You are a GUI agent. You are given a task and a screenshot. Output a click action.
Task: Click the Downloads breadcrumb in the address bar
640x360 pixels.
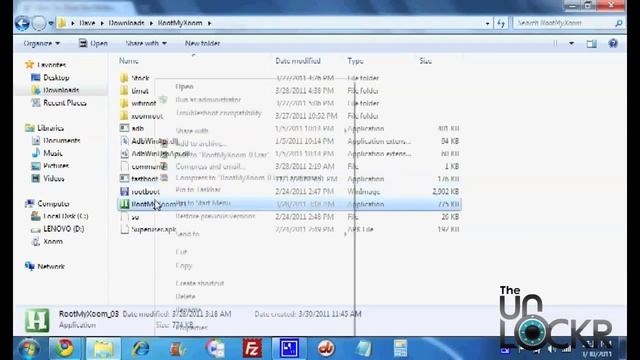pos(127,23)
